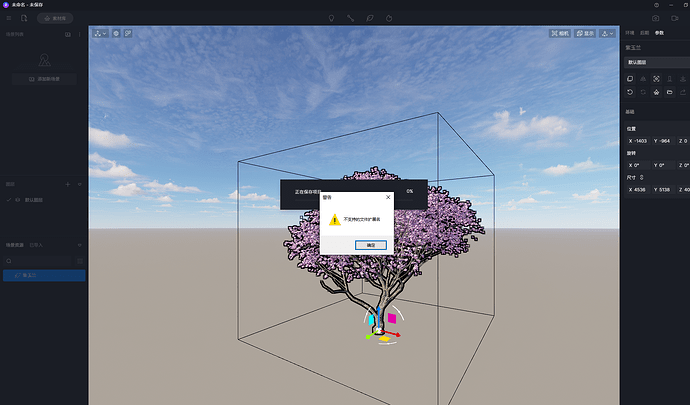
Task: Add a new layer with plus icon
Action: tap(67, 185)
